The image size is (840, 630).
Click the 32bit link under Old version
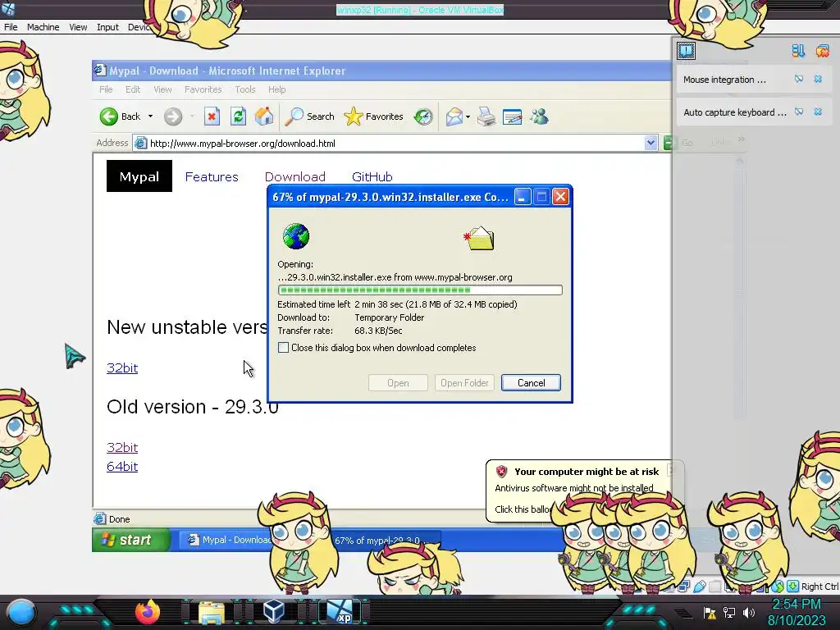(x=122, y=447)
